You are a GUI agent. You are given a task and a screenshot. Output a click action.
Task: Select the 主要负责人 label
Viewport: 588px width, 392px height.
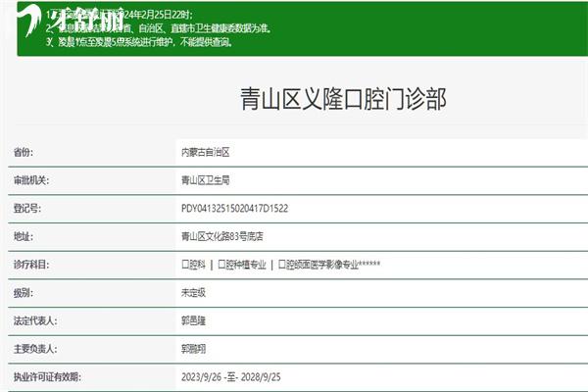click(35, 349)
